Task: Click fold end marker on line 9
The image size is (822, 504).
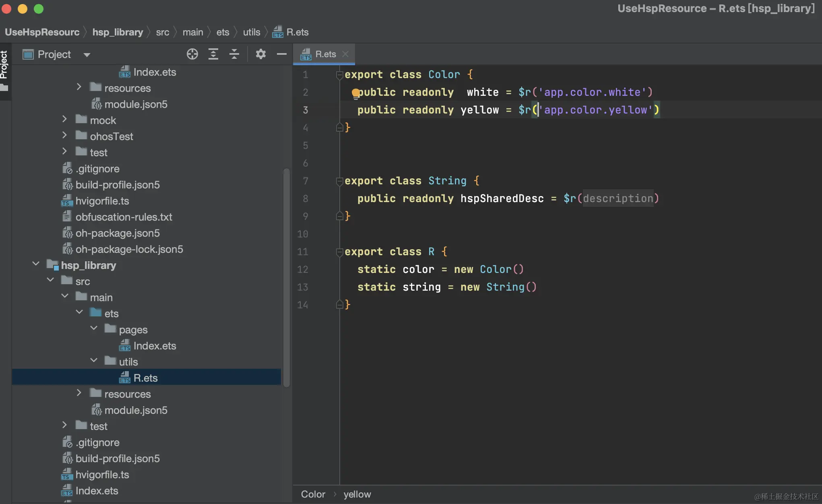Action: click(x=339, y=216)
